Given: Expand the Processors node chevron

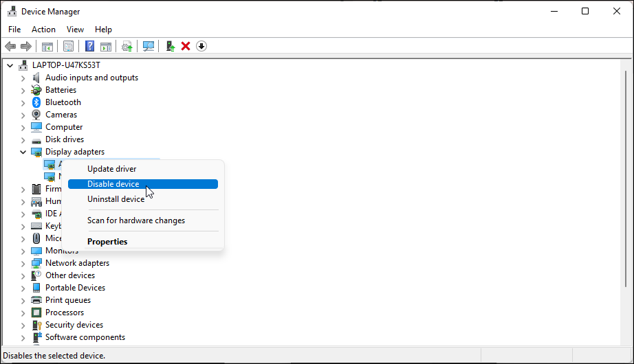Looking at the screenshot, I should pos(23,313).
